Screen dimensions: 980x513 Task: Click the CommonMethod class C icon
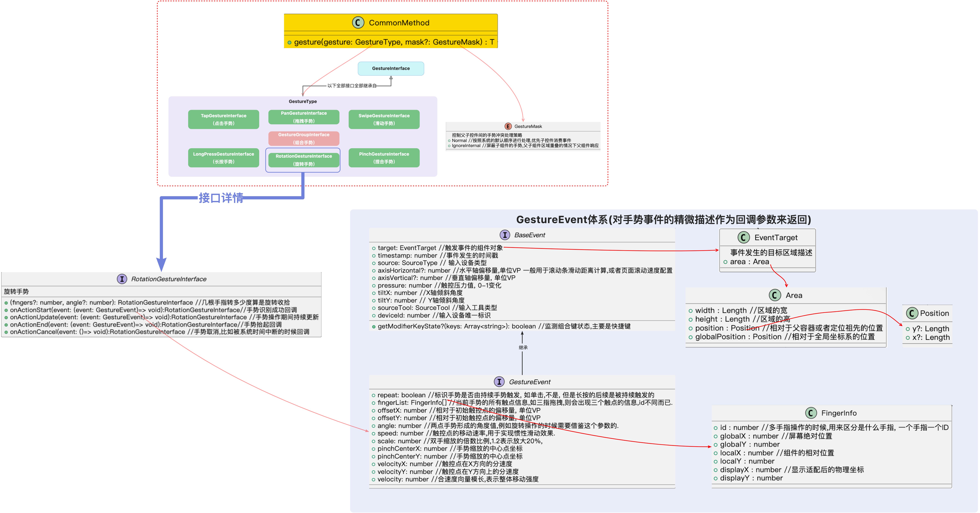tap(358, 23)
